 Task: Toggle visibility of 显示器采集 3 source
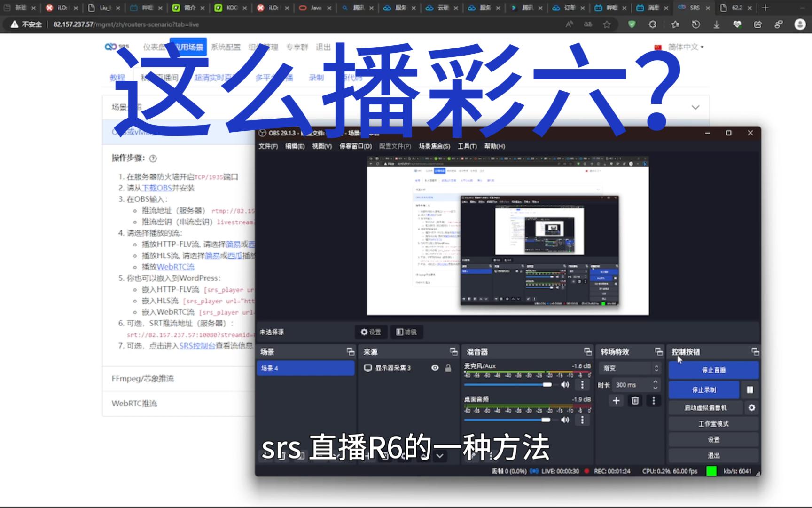point(435,368)
